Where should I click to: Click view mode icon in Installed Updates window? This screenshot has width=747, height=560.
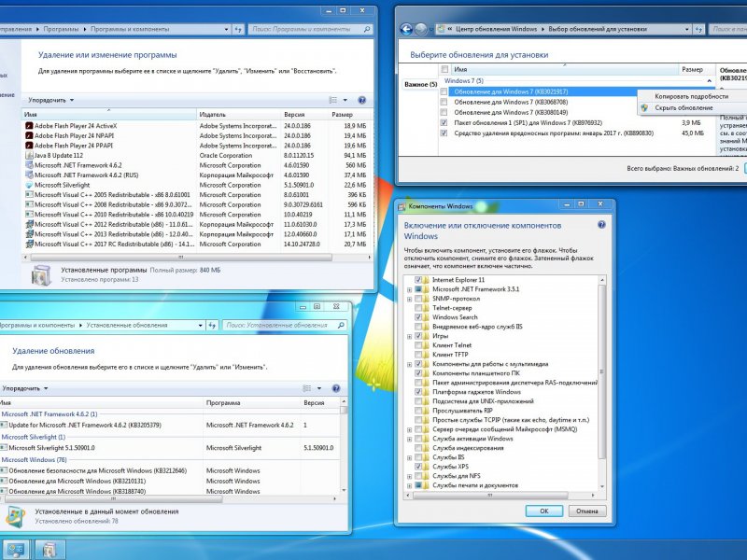point(307,388)
